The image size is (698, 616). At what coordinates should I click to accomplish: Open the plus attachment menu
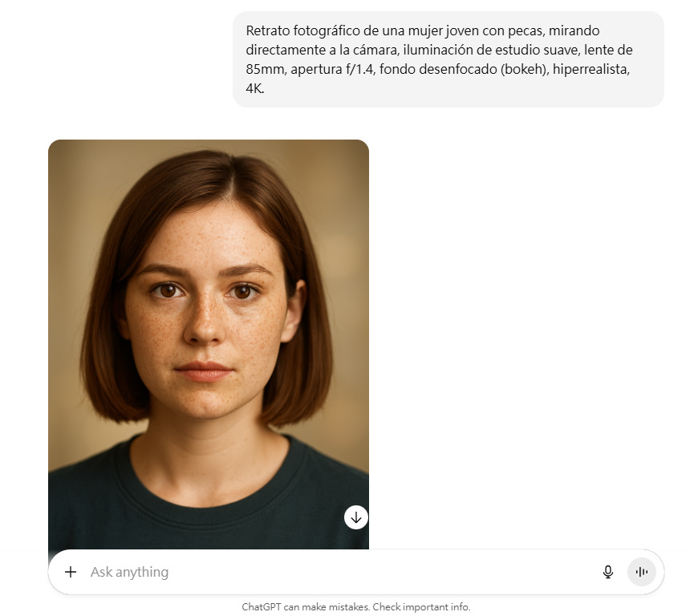(71, 572)
